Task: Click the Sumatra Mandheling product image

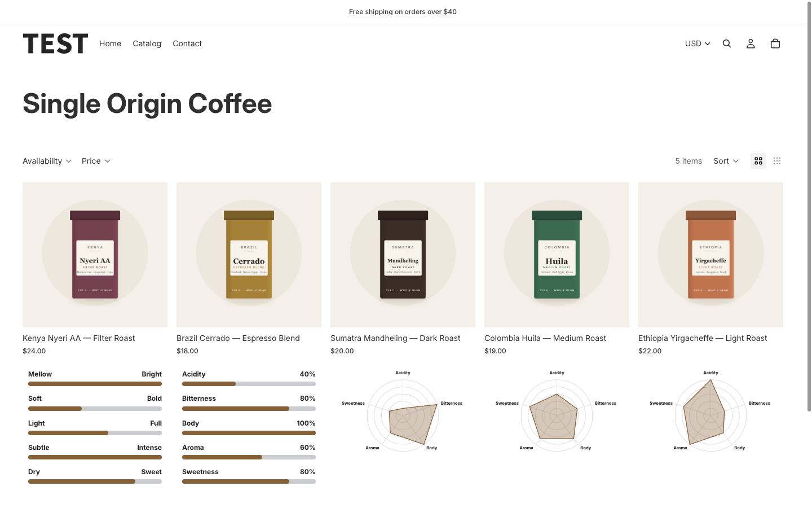Action: pos(403,255)
